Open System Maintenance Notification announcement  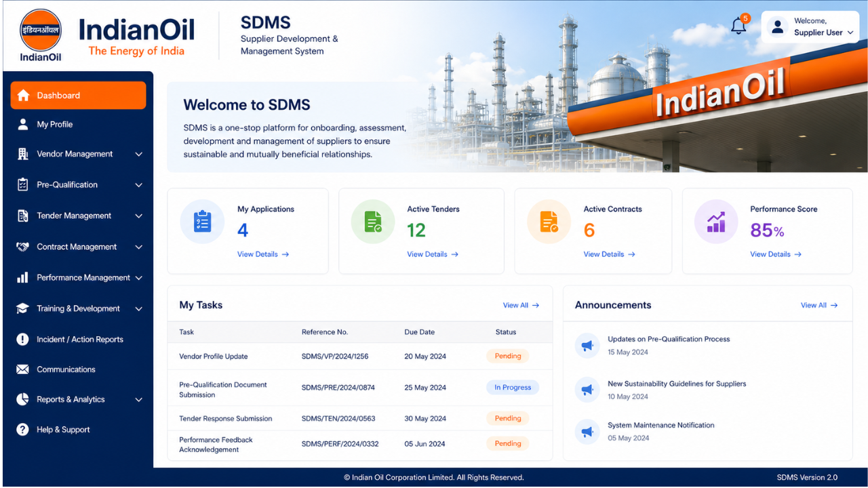click(661, 425)
